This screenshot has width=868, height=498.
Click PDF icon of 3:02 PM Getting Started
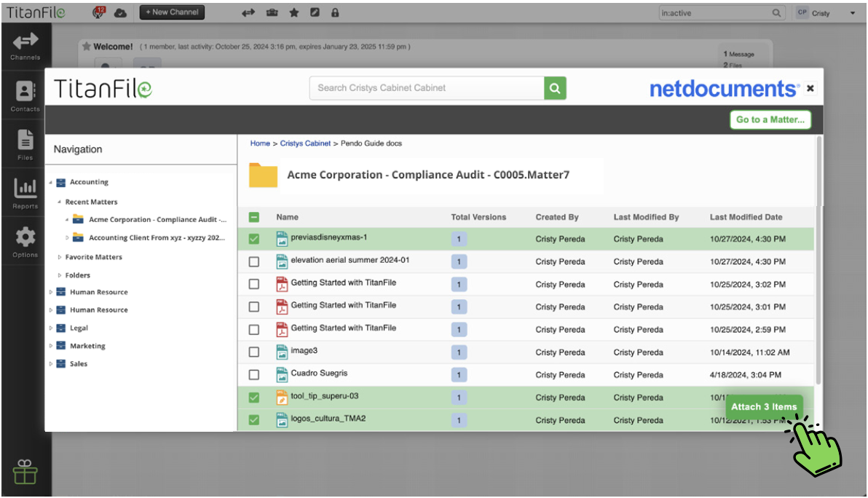(282, 284)
